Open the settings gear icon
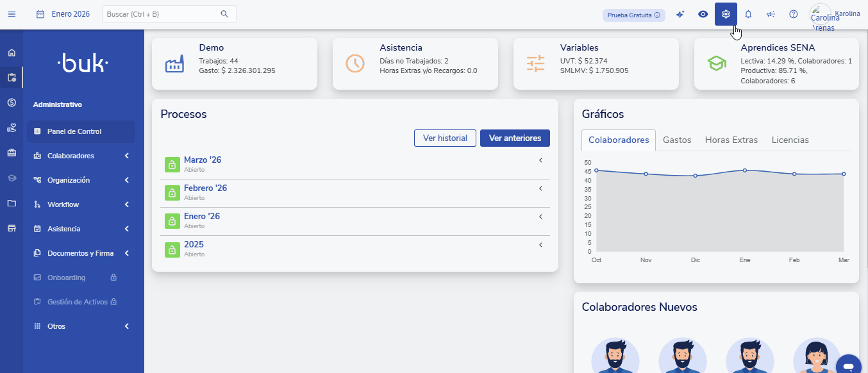 click(x=726, y=14)
